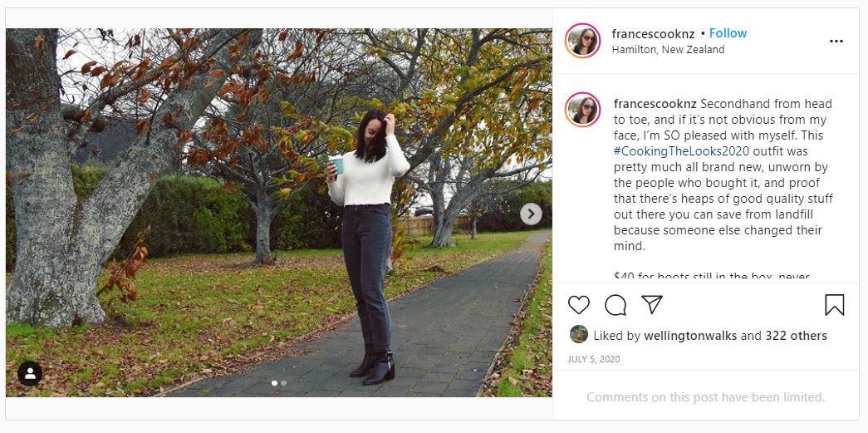Save the post with the bookmark icon

coord(834,305)
